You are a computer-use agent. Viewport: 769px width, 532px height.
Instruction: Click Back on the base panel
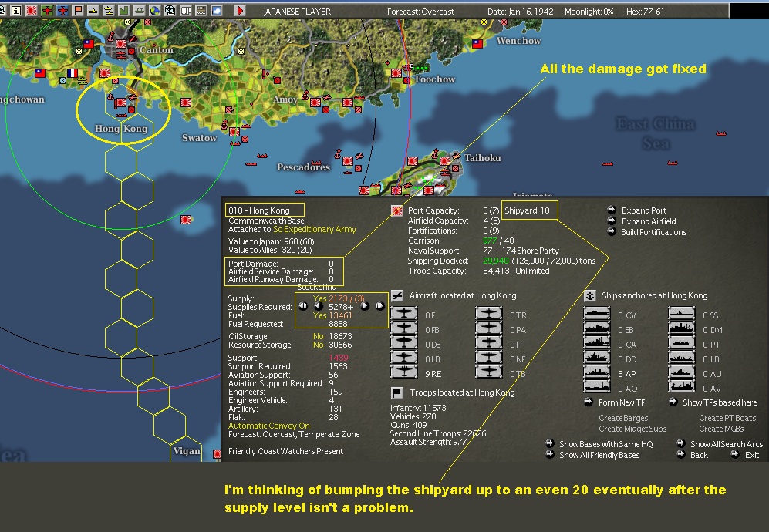693,455
